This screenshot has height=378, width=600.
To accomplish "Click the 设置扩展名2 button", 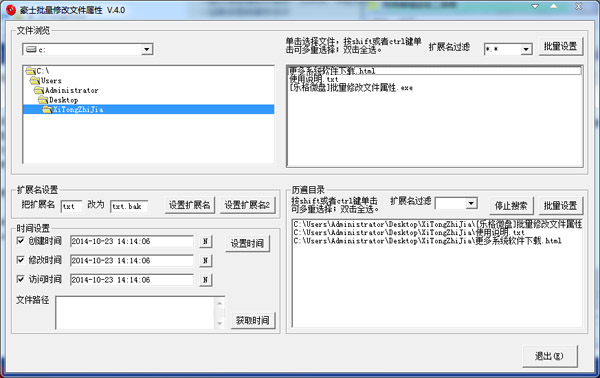I will pos(247,205).
